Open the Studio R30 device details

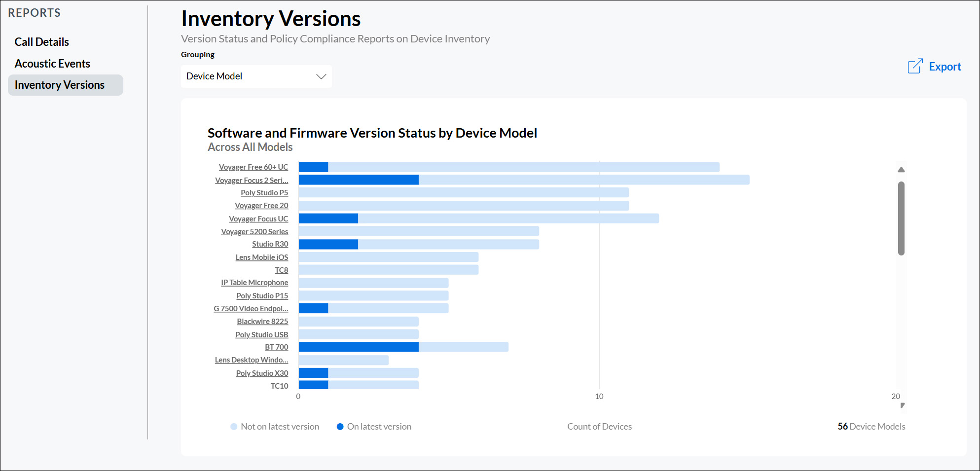(x=270, y=244)
